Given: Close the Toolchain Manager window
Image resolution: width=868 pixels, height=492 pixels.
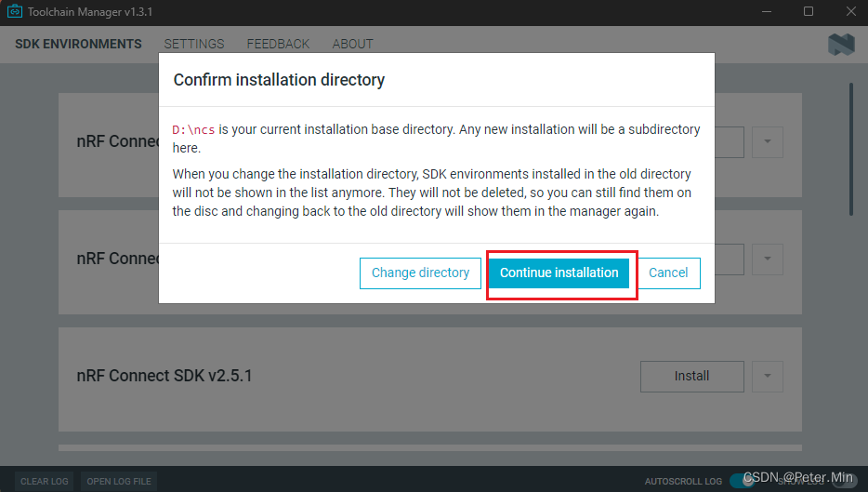Looking at the screenshot, I should pos(851,12).
